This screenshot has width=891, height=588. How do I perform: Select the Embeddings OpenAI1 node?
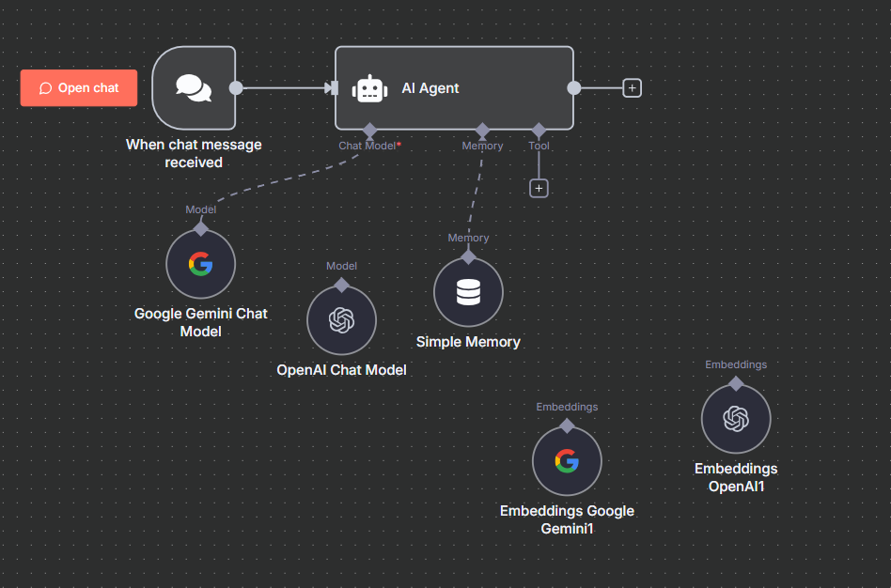tap(736, 419)
